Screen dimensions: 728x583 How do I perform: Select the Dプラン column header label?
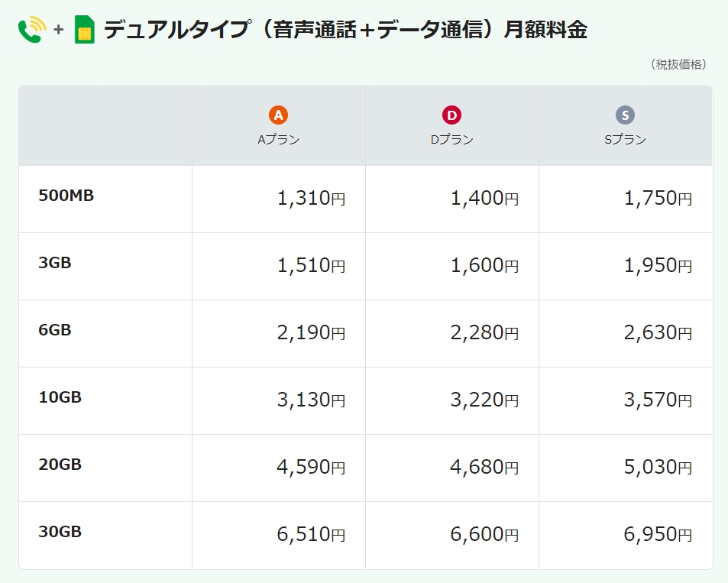451,140
